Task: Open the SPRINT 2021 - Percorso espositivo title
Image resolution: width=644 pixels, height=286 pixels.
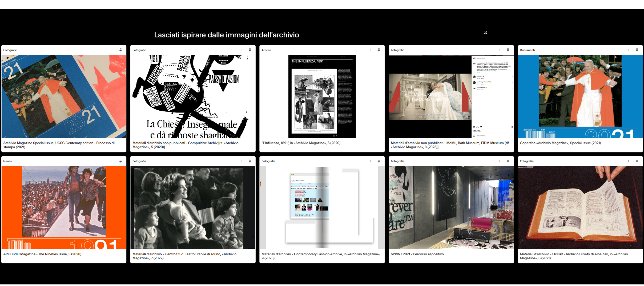Action: [417, 254]
